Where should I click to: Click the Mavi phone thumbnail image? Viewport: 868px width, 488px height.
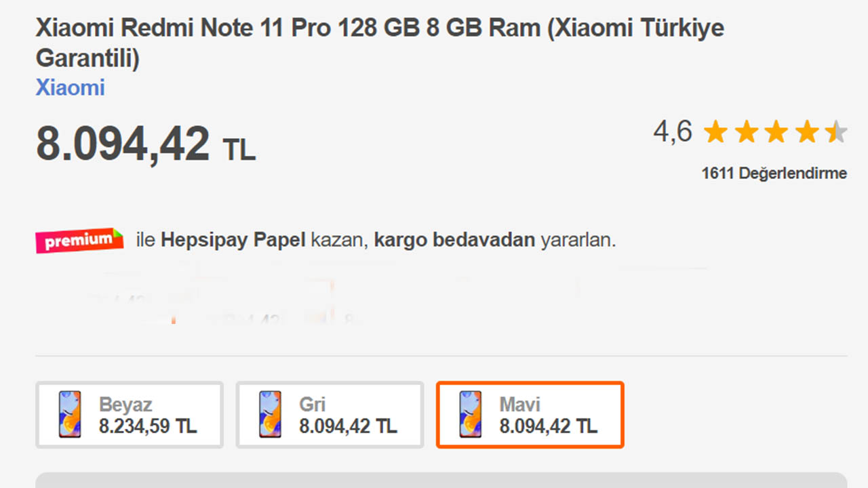pyautogui.click(x=469, y=414)
